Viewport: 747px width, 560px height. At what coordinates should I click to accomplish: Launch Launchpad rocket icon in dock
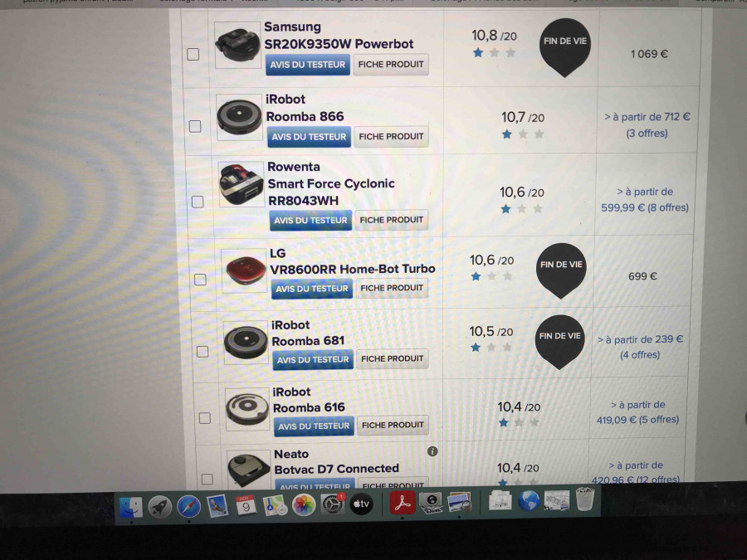[159, 505]
